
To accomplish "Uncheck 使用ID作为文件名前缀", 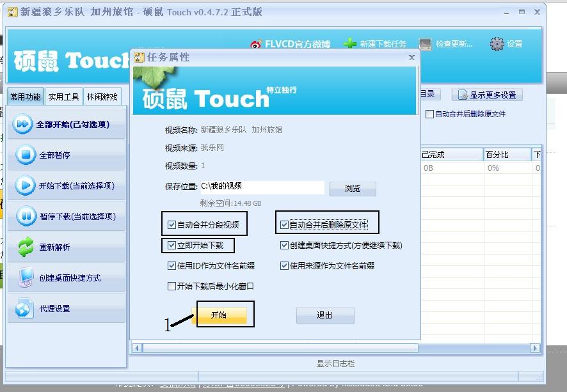I will point(172,266).
